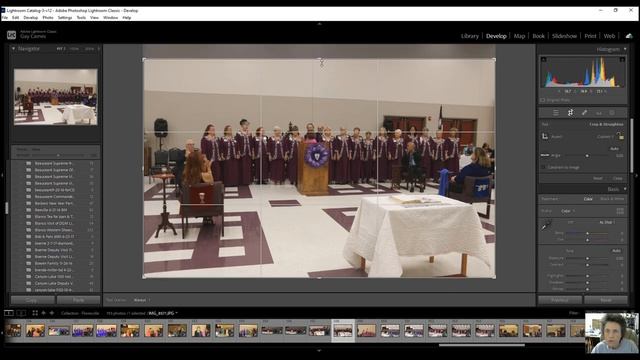Click the Auto straighten button
Image resolution: width=640 pixels, height=360 pixels.
(614, 149)
